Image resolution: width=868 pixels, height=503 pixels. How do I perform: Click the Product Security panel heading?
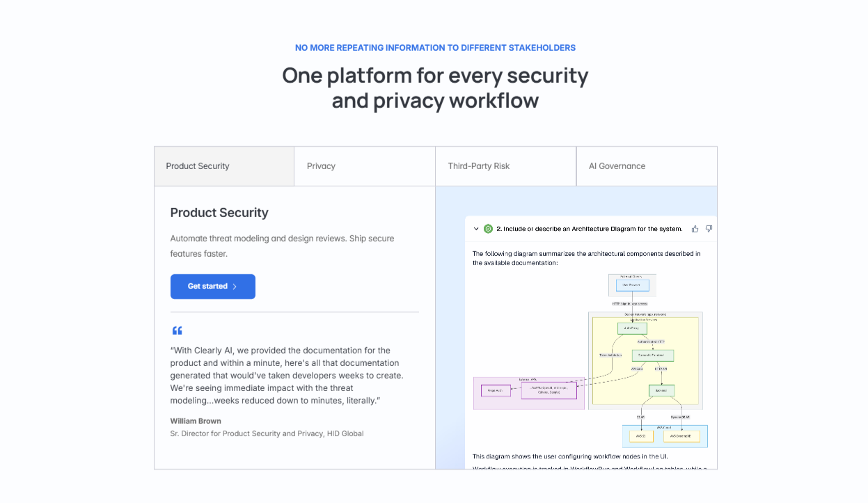[x=219, y=213]
